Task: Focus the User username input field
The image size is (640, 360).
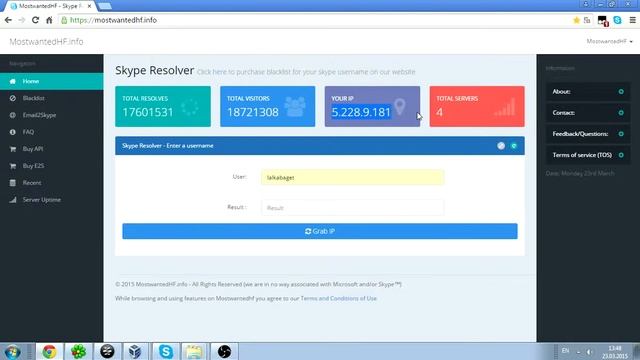Action: (x=353, y=178)
